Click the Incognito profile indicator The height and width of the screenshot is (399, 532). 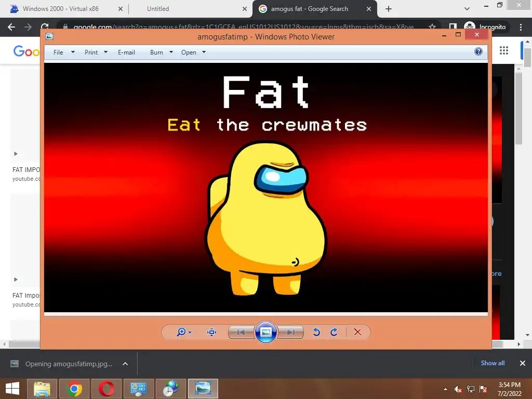point(485,27)
